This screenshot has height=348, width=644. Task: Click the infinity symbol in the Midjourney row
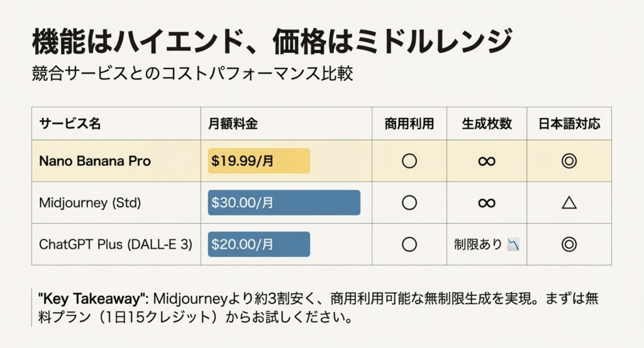coord(486,203)
